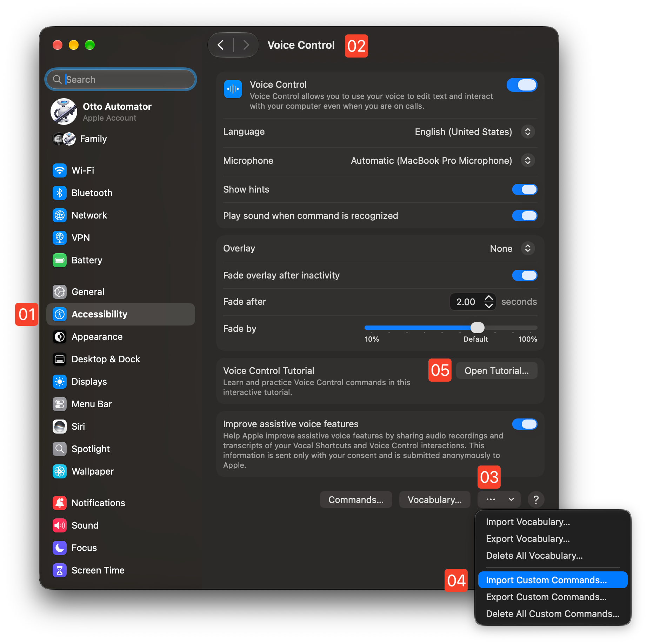
Task: Open the Commands… button
Action: (x=356, y=499)
